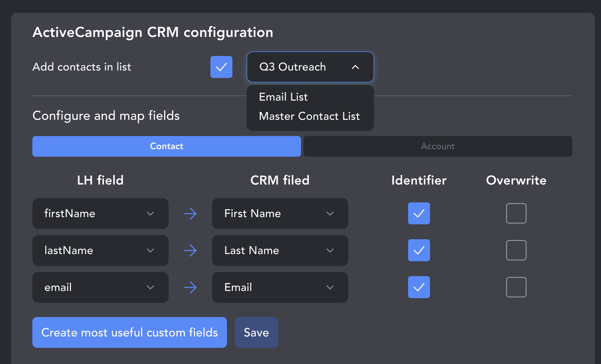Uncheck the Add contacts in list checkbox
Screen dimensions: 601x364
click(x=221, y=67)
